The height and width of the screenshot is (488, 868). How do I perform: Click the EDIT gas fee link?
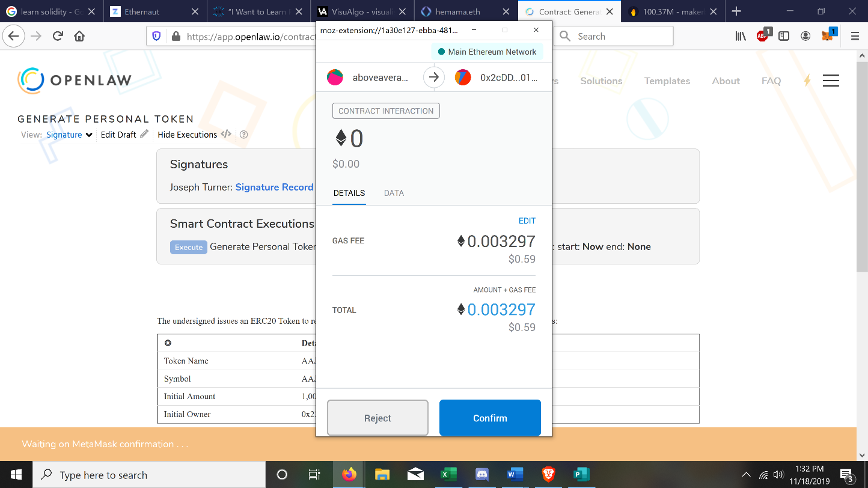tap(527, 221)
